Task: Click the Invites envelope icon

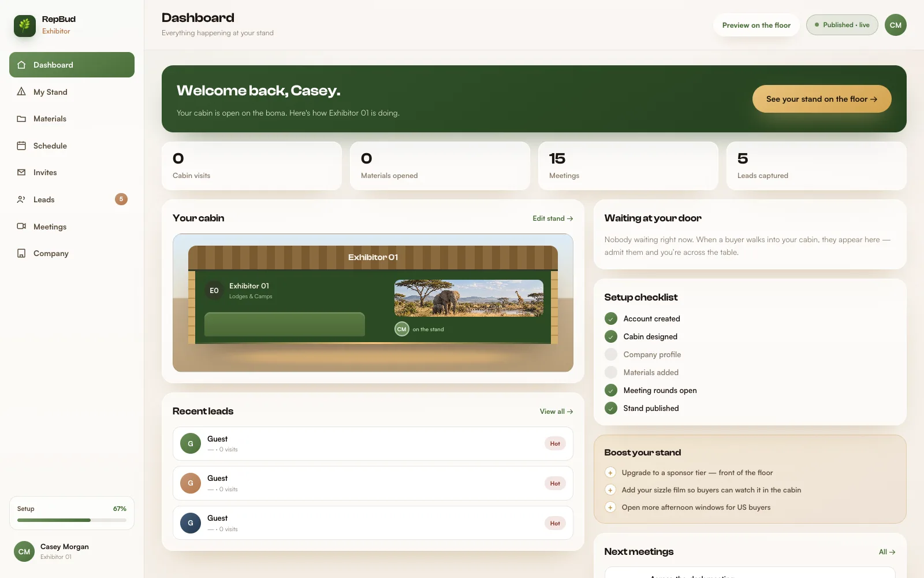Action: [21, 172]
